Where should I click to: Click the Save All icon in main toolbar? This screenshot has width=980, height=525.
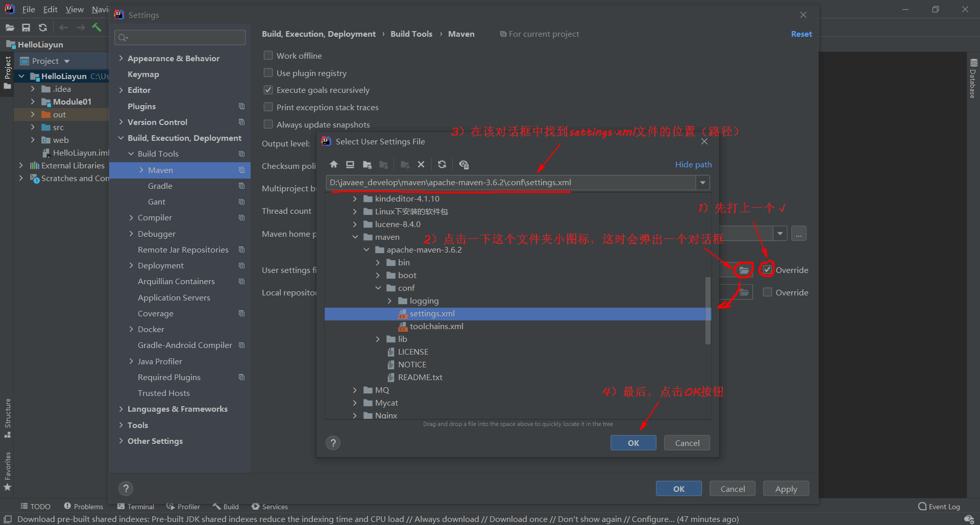26,28
